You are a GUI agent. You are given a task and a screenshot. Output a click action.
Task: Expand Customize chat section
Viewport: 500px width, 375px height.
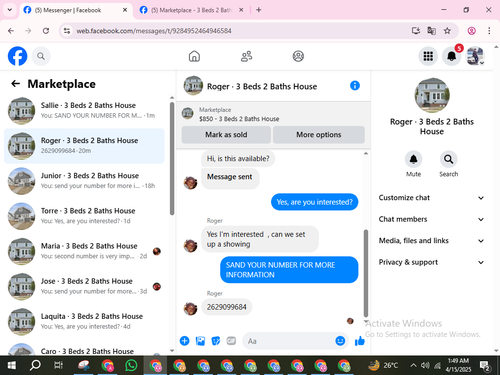(x=431, y=198)
